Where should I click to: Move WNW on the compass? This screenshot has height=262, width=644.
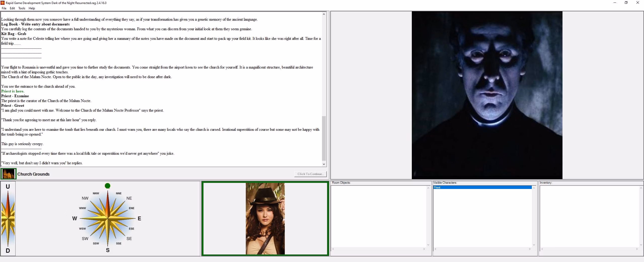pos(83,208)
